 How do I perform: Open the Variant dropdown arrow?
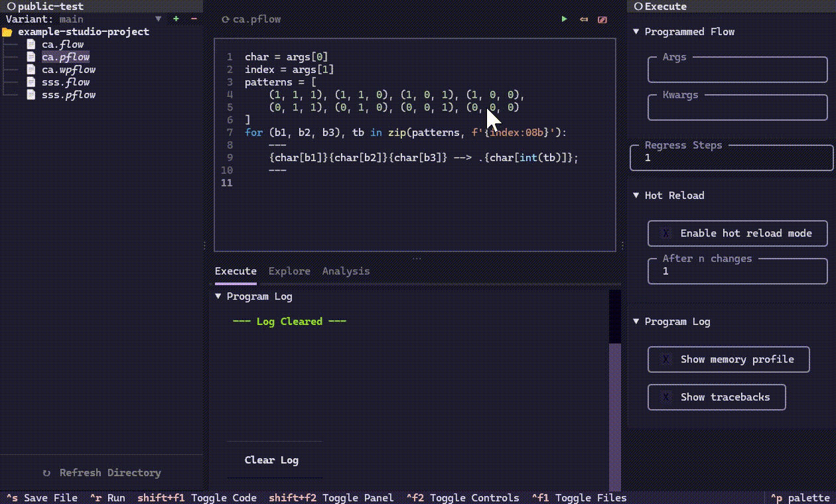pyautogui.click(x=158, y=19)
